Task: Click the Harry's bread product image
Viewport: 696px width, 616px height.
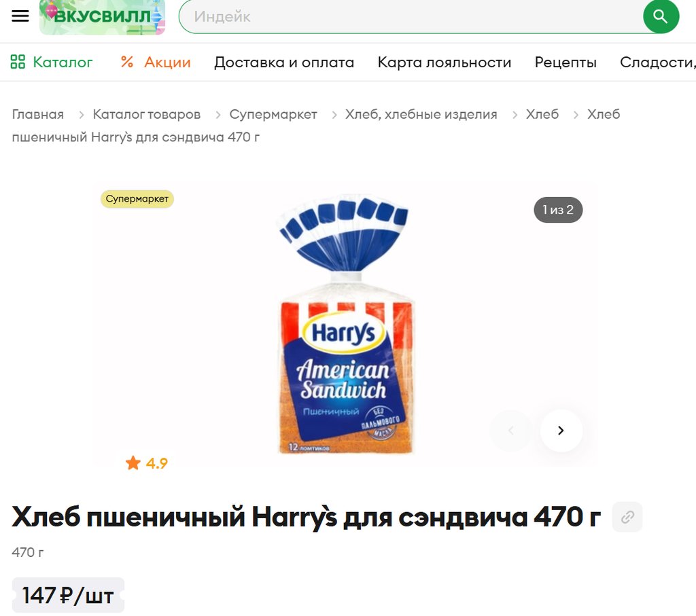Action: (x=345, y=324)
